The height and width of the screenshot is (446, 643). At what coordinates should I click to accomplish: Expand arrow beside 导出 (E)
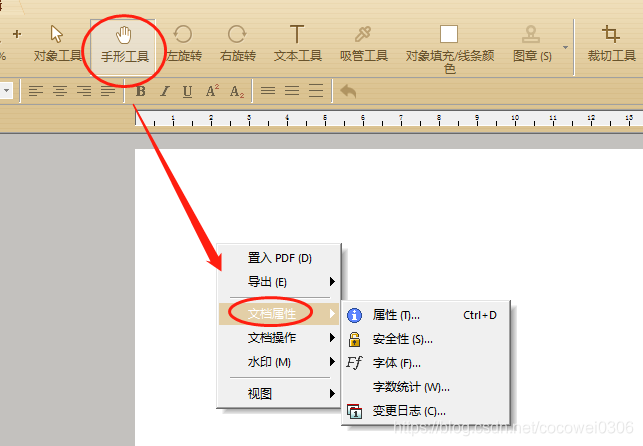[x=332, y=282]
